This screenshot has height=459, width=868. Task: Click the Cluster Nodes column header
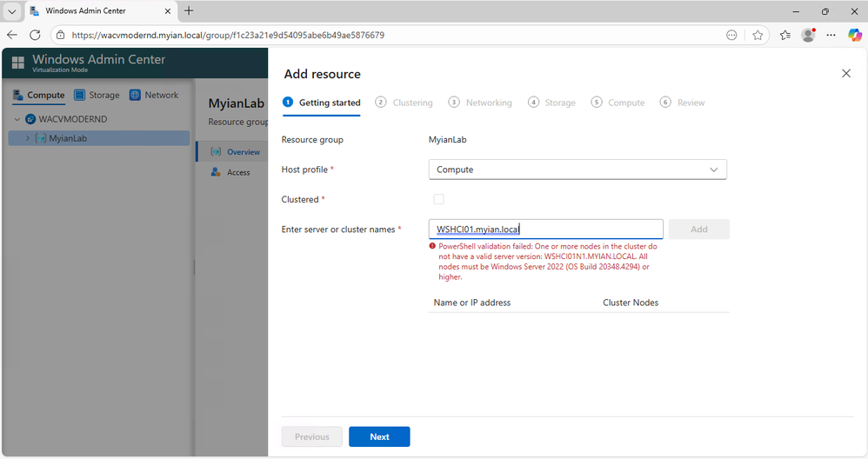click(631, 303)
